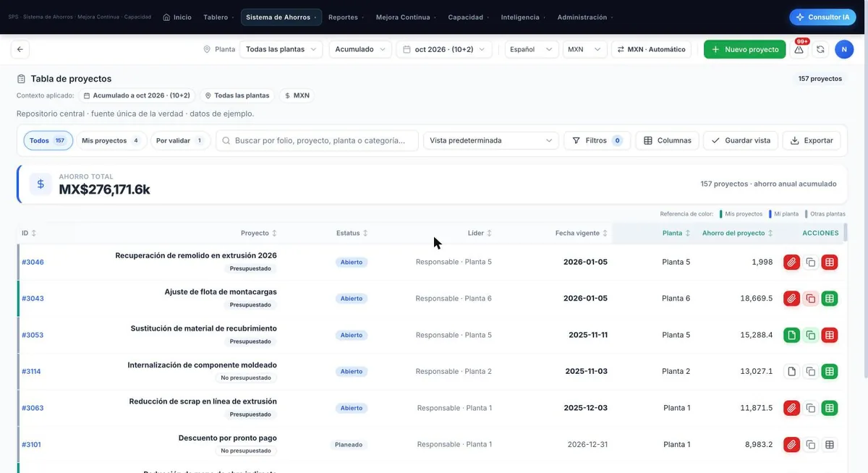Image resolution: width=868 pixels, height=473 pixels.
Task: Click the copy icon in row #3101
Action: (x=811, y=444)
